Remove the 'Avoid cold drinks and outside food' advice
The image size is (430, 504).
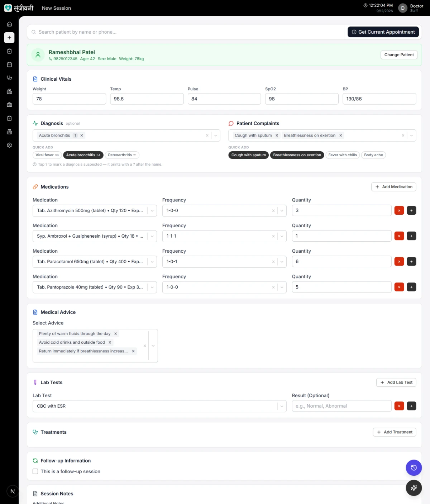pyautogui.click(x=110, y=342)
